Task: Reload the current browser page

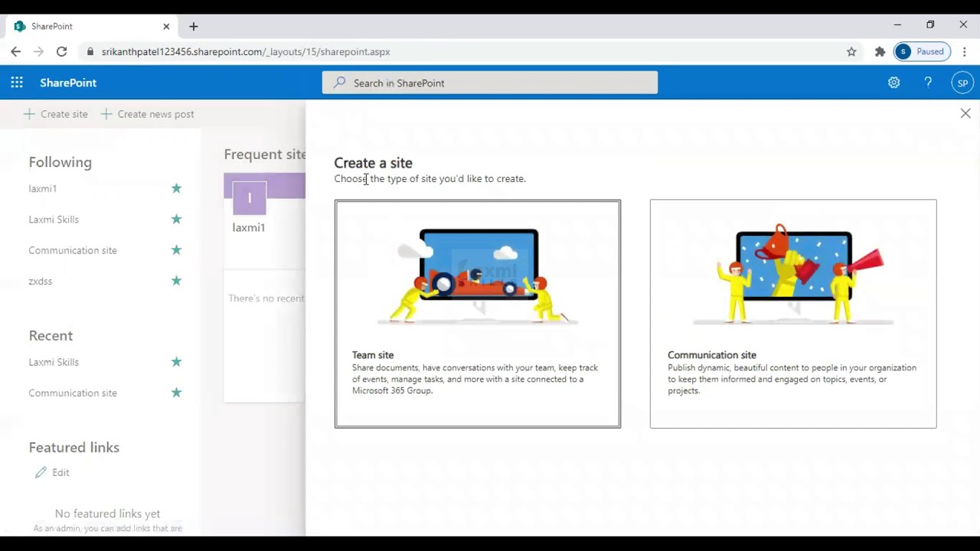Action: [x=62, y=51]
